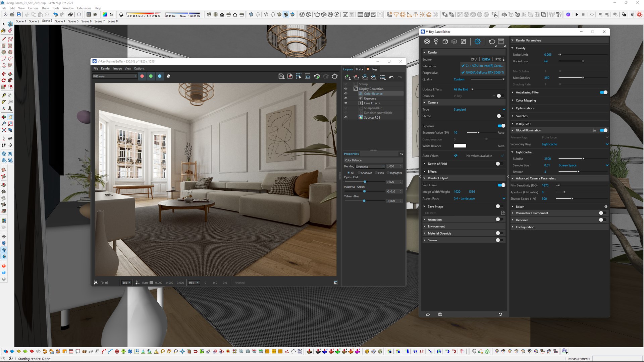Adjust the Cyan - Red slider
Viewport: 644px width, 362px height.
click(365, 182)
